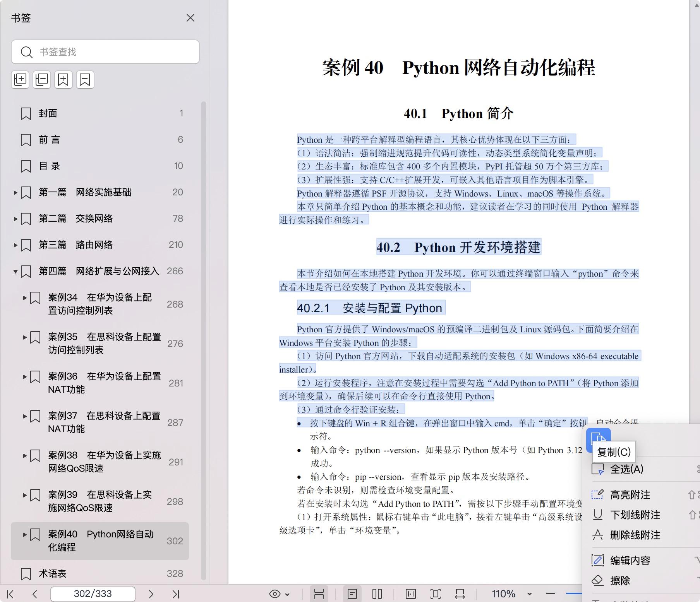Switch to single page layout

pos(352,594)
